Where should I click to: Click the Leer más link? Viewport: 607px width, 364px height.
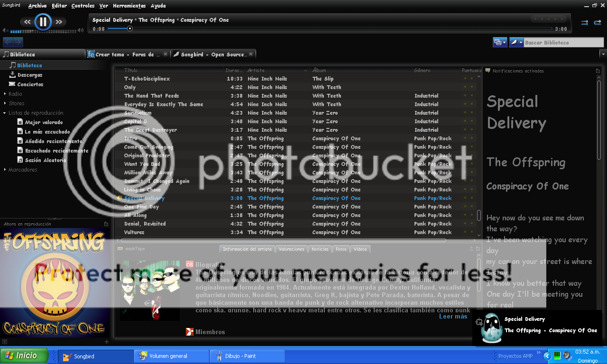click(x=453, y=317)
